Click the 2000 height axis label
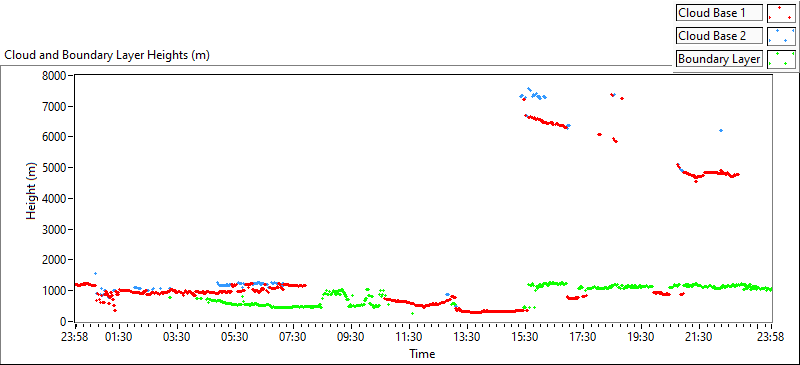Image resolution: width=800 pixels, height=365 pixels. point(55,260)
